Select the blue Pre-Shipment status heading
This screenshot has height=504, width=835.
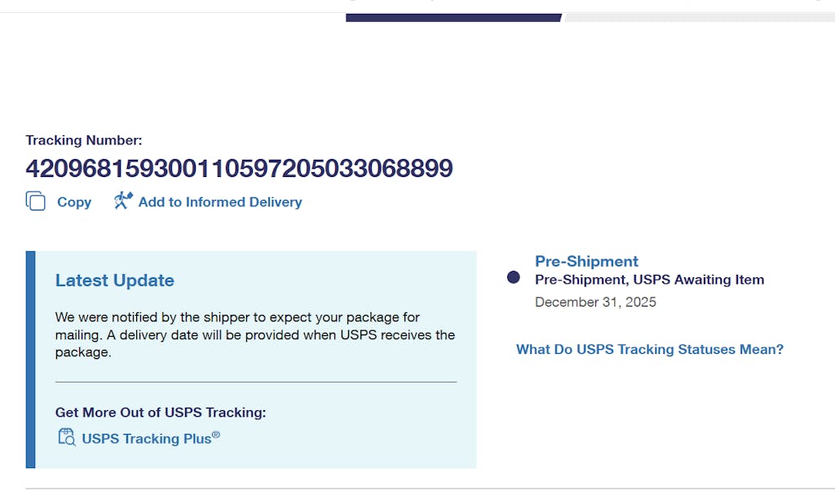pos(586,261)
